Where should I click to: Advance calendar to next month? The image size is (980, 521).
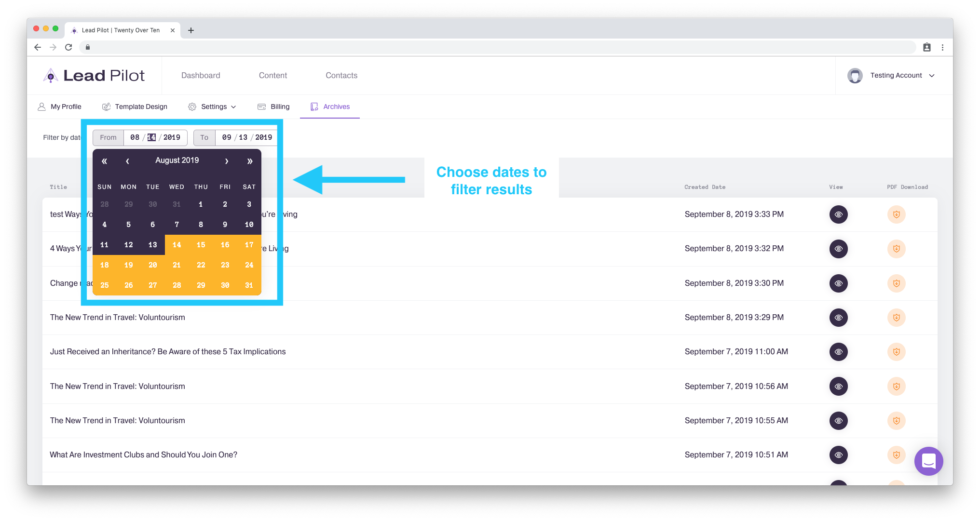(226, 161)
